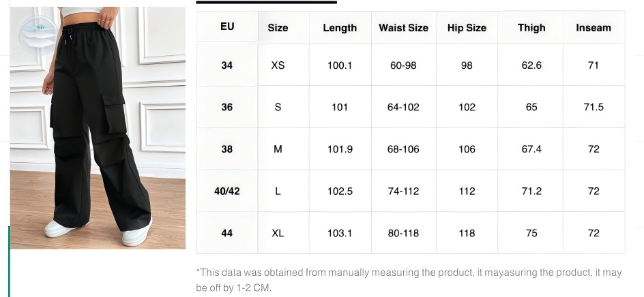Click the Length column header
This screenshot has width=644, height=297.
tap(340, 28)
